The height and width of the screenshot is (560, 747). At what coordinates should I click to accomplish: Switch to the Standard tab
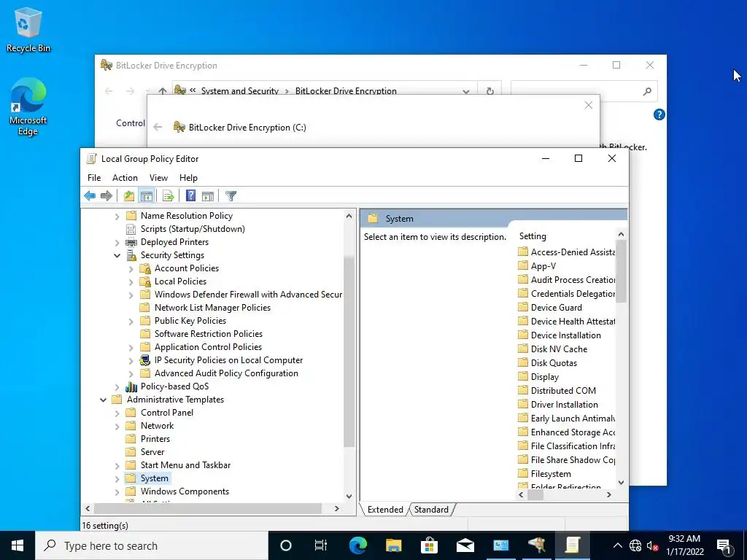coord(431,510)
